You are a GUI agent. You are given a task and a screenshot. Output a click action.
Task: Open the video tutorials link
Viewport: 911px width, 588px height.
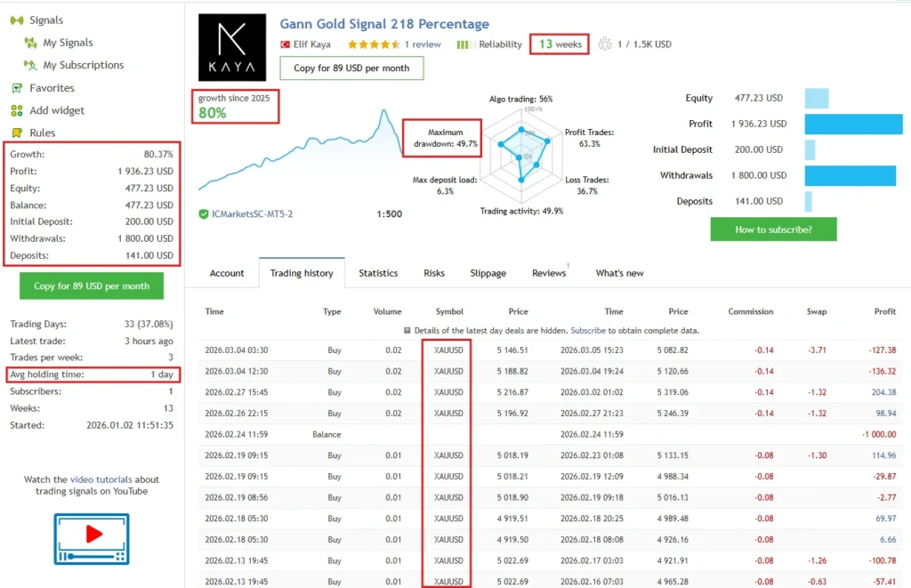tap(101, 480)
